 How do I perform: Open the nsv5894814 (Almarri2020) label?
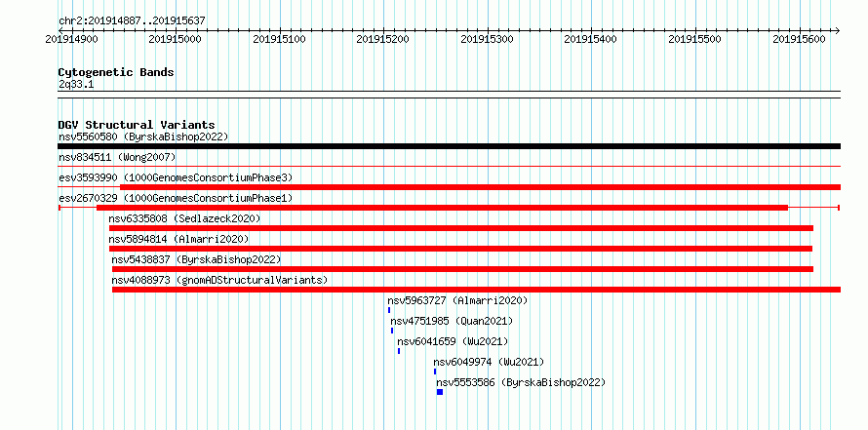(x=178, y=239)
